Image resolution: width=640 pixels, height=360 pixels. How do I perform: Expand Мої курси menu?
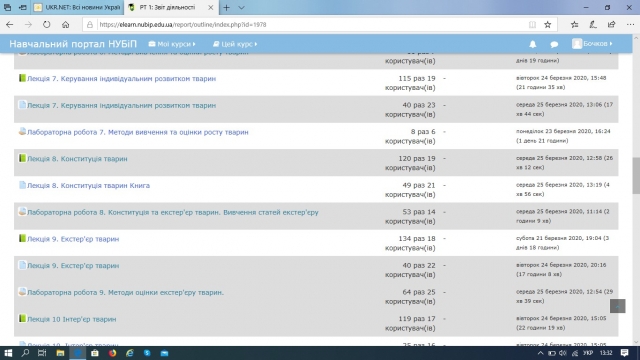[x=172, y=44]
